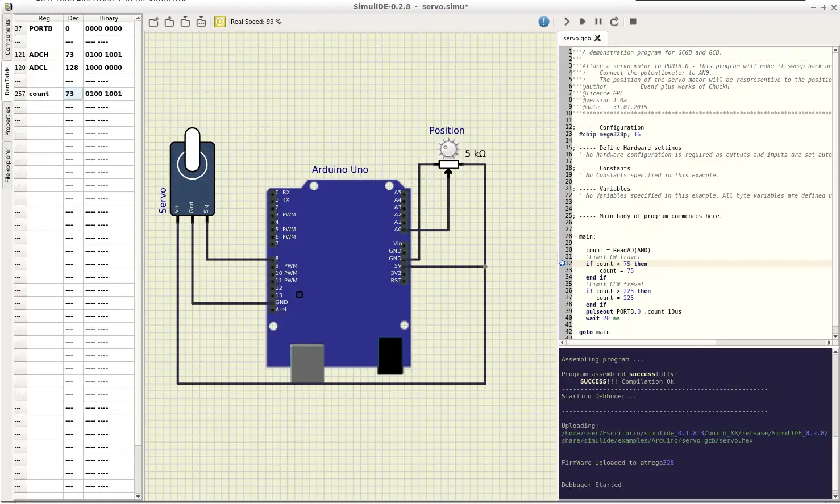This screenshot has width=840, height=504.
Task: Click the debugger step arrow icon
Action: click(x=567, y=22)
